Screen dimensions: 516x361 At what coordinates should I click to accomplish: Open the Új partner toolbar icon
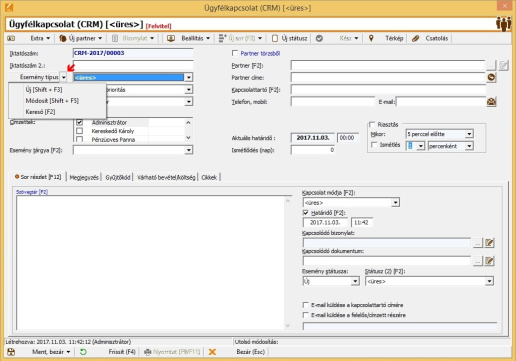(63, 38)
